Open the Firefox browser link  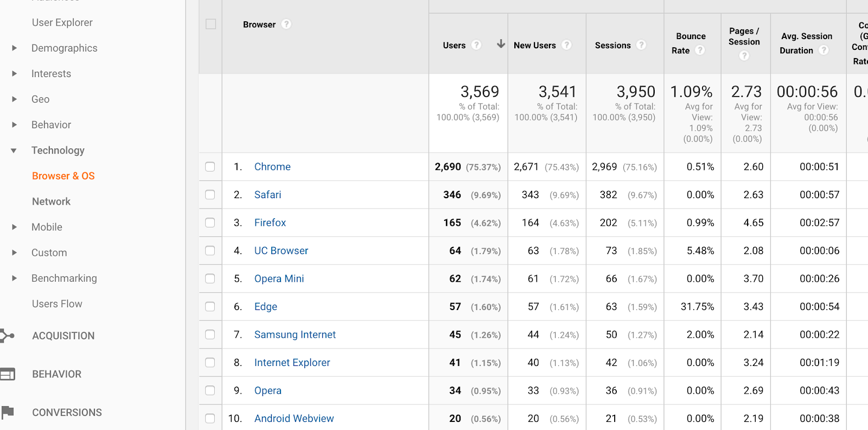[x=270, y=223]
